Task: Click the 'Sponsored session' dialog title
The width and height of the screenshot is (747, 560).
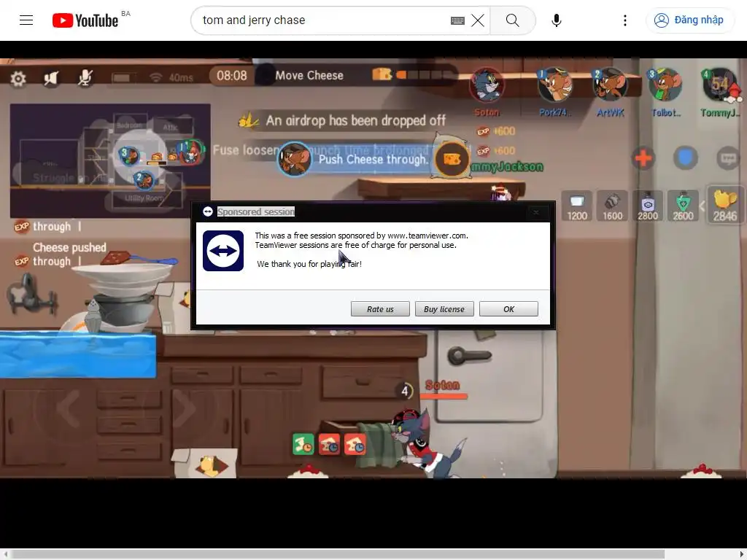Action: coord(256,211)
